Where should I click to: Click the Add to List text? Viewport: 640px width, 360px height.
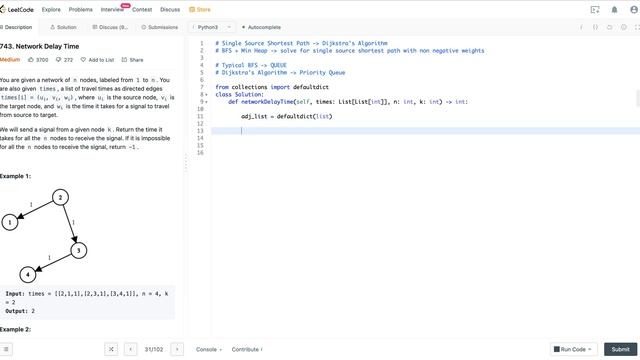[x=101, y=60]
